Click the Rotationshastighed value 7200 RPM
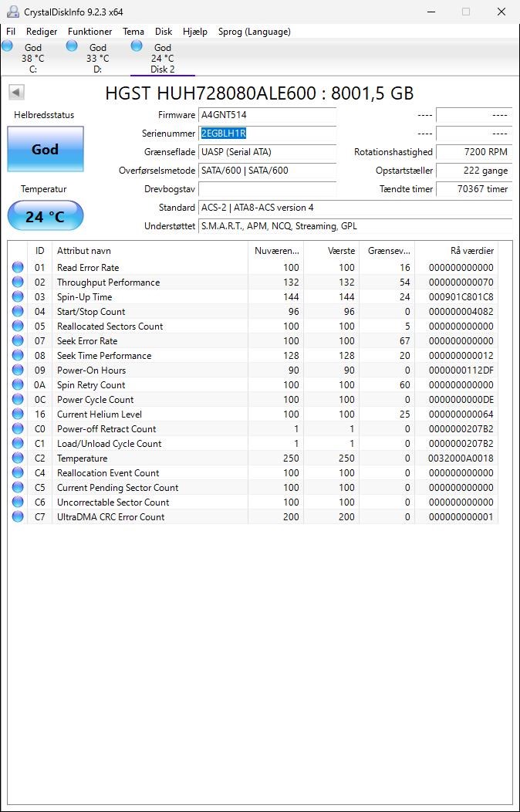 474,152
